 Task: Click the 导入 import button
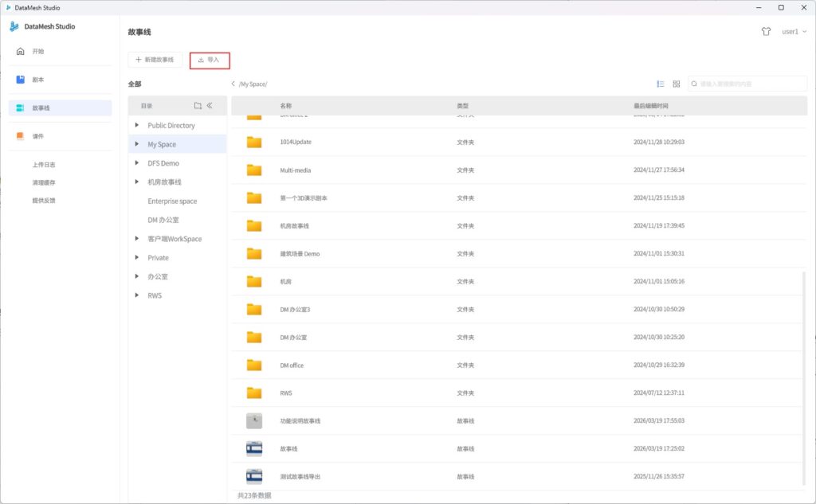pyautogui.click(x=210, y=60)
